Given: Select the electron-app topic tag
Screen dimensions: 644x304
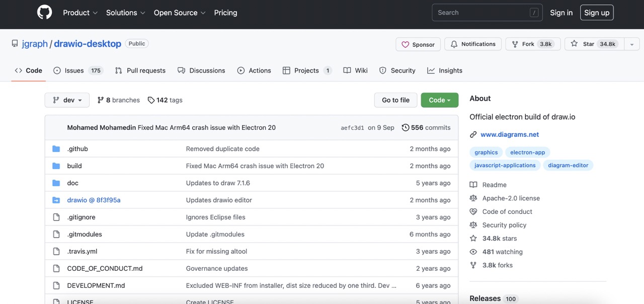Looking at the screenshot, I should click(x=528, y=153).
